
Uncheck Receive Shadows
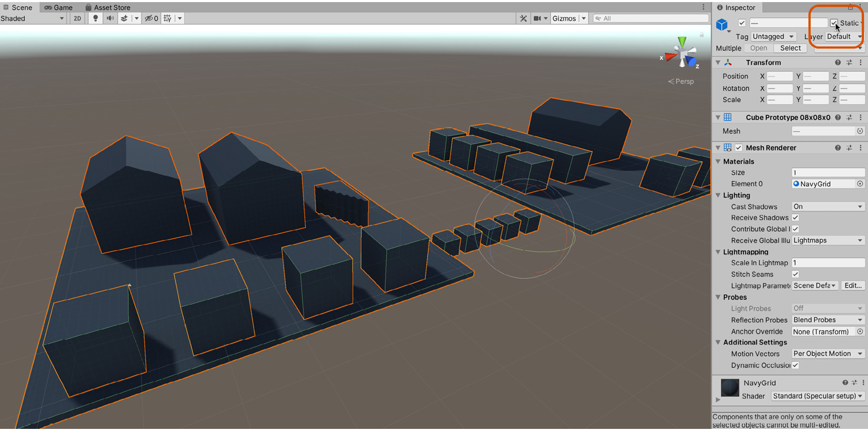pos(795,218)
